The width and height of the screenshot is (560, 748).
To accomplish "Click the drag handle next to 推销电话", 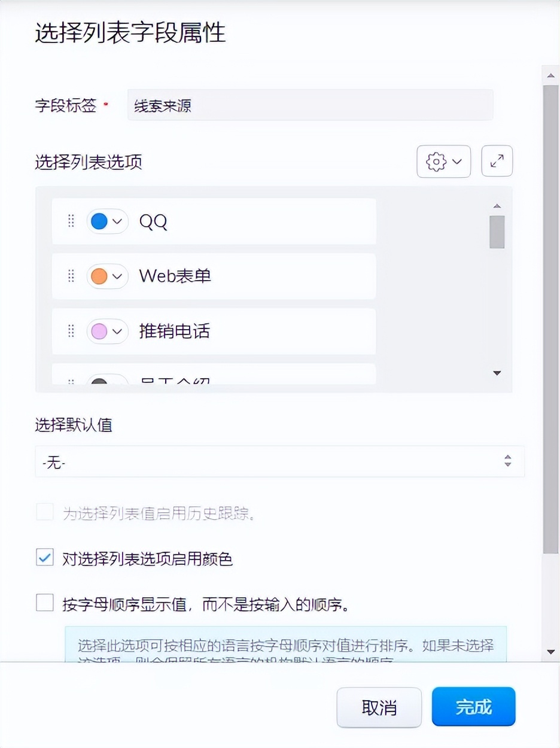I will point(71,331).
